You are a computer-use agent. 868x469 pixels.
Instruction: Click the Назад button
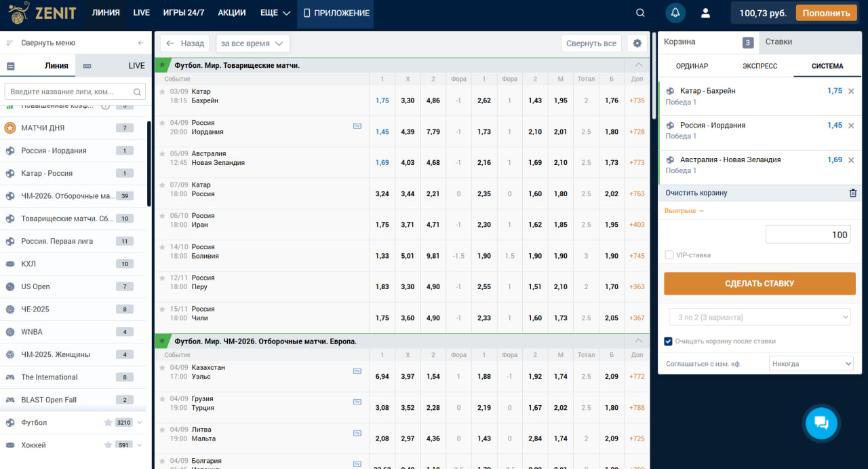pyautogui.click(x=184, y=43)
